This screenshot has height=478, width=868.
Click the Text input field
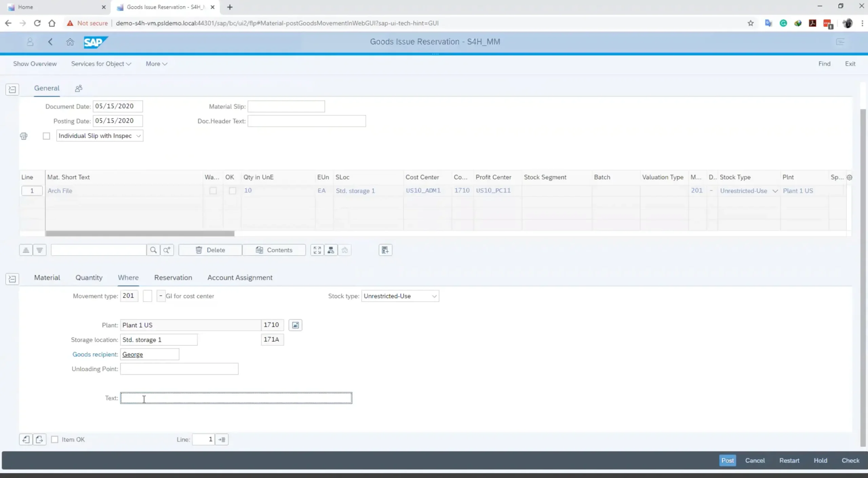pyautogui.click(x=236, y=398)
